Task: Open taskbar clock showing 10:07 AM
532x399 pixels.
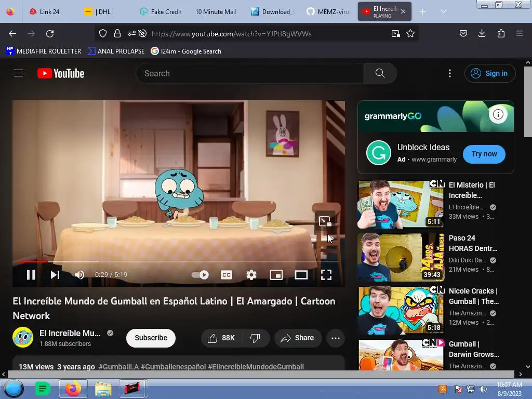Action: 509,389
